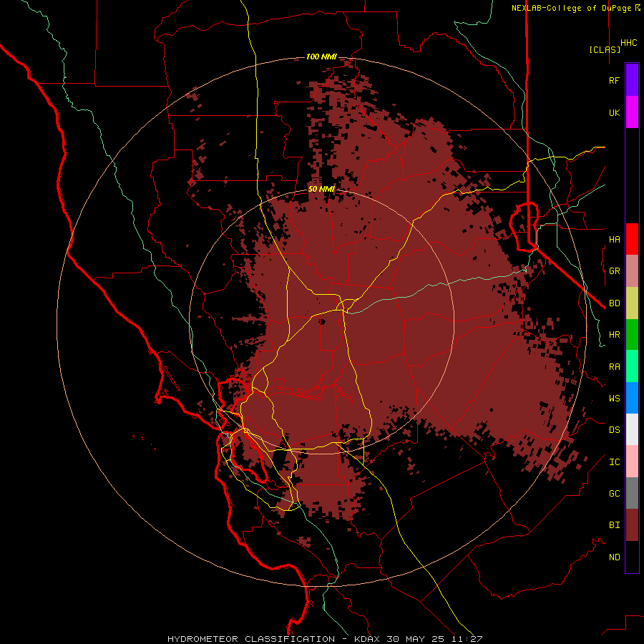This screenshot has height=644, width=644.
Task: Click the WS blue legend swatch
Action: (632, 398)
